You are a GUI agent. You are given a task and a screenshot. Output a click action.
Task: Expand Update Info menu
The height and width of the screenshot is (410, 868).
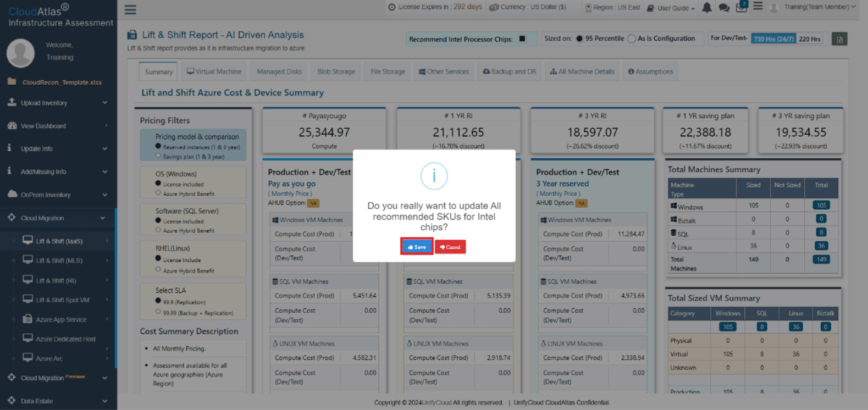point(58,148)
